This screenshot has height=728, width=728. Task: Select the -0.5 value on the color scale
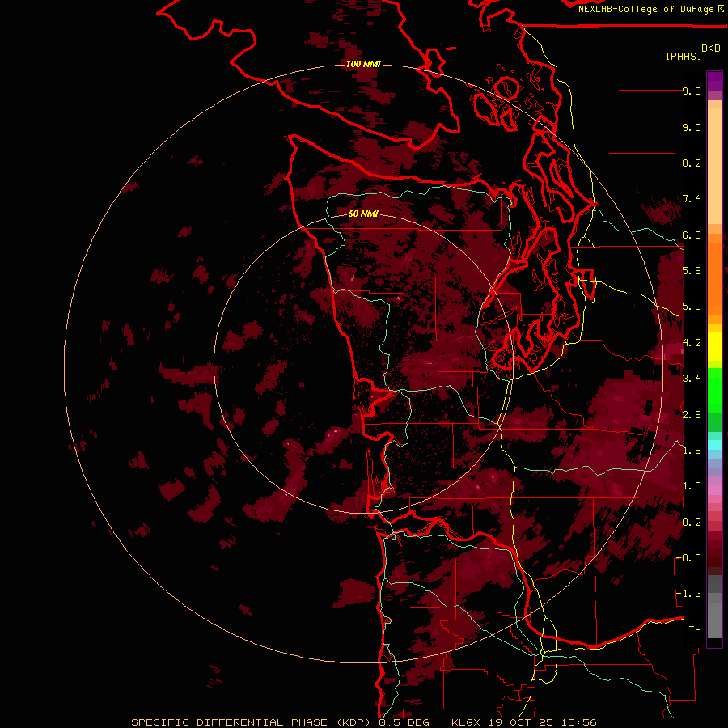[688, 558]
